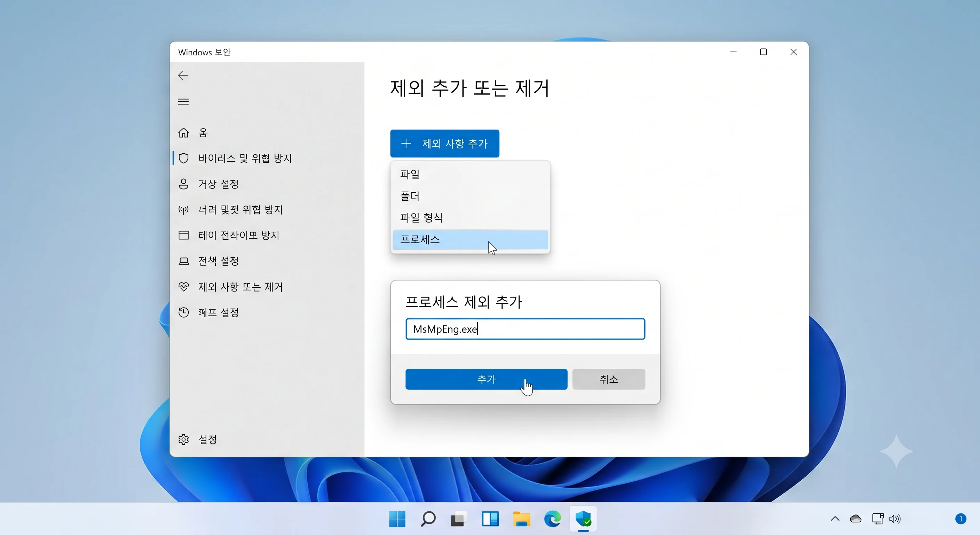Click the process name input field
Viewport: 980px width, 535px height.
click(x=525, y=329)
